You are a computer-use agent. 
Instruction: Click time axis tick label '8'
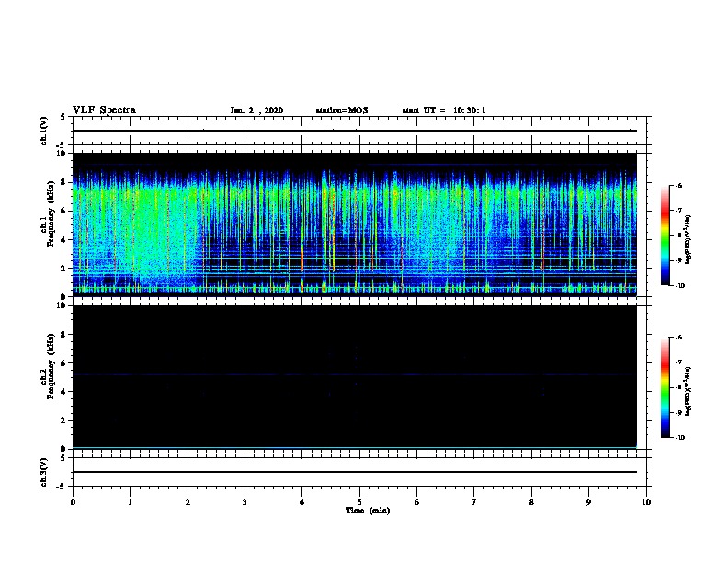[531, 502]
